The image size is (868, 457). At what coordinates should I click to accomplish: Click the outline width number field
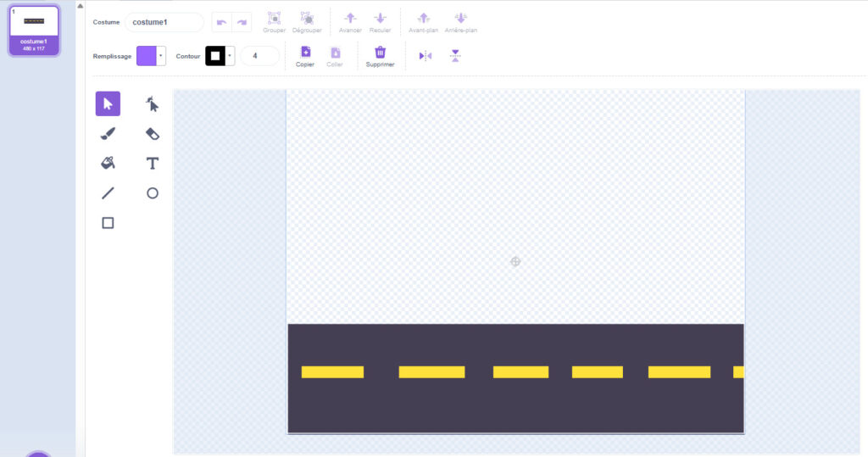(259, 56)
